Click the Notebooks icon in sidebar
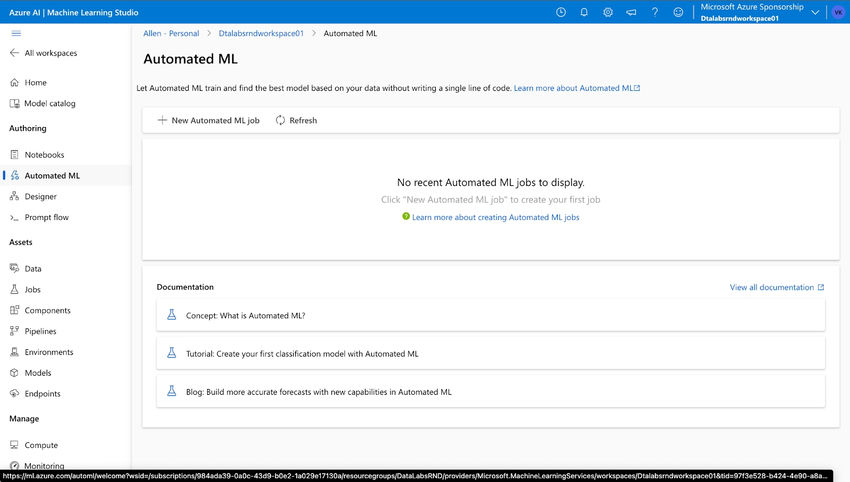 click(14, 155)
